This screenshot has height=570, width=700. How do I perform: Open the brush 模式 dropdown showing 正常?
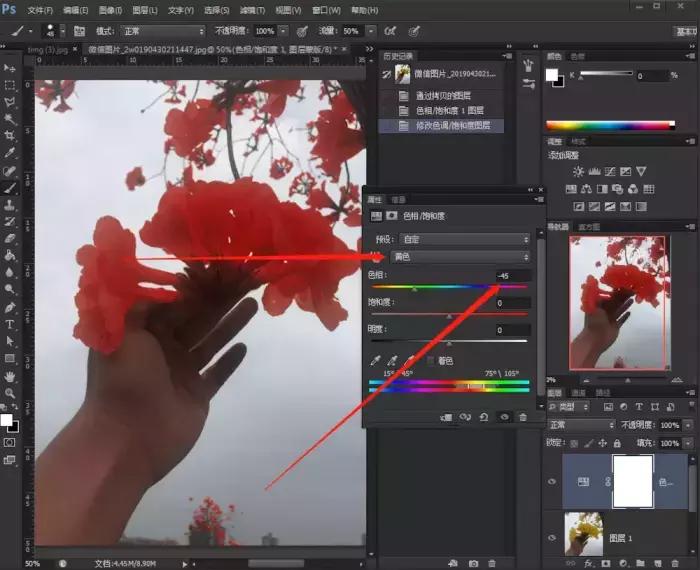163,31
